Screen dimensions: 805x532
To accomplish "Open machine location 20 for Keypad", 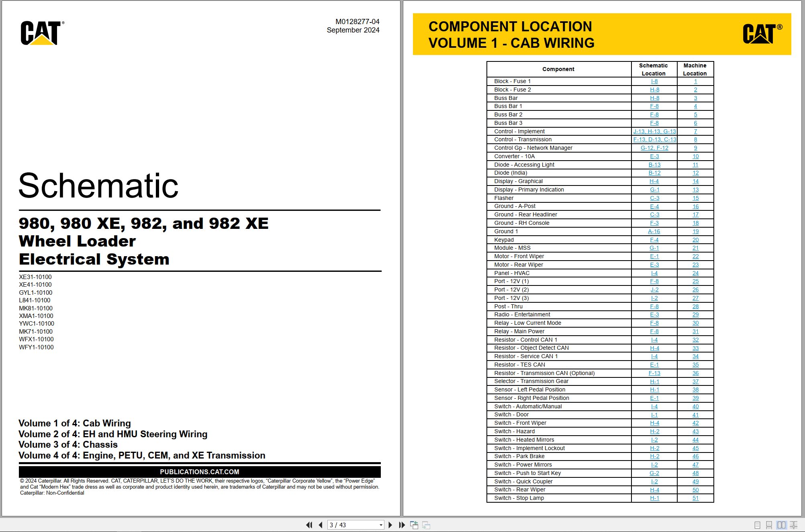I will 695,240.
